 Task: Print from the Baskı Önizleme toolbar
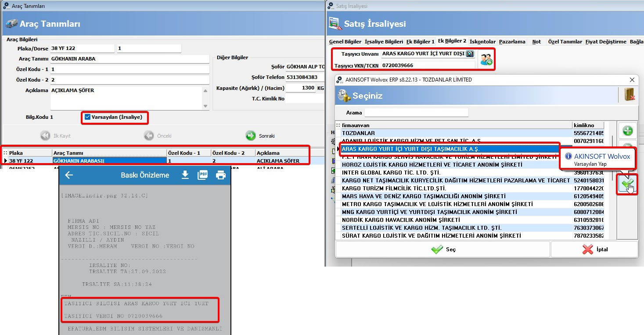point(220,175)
